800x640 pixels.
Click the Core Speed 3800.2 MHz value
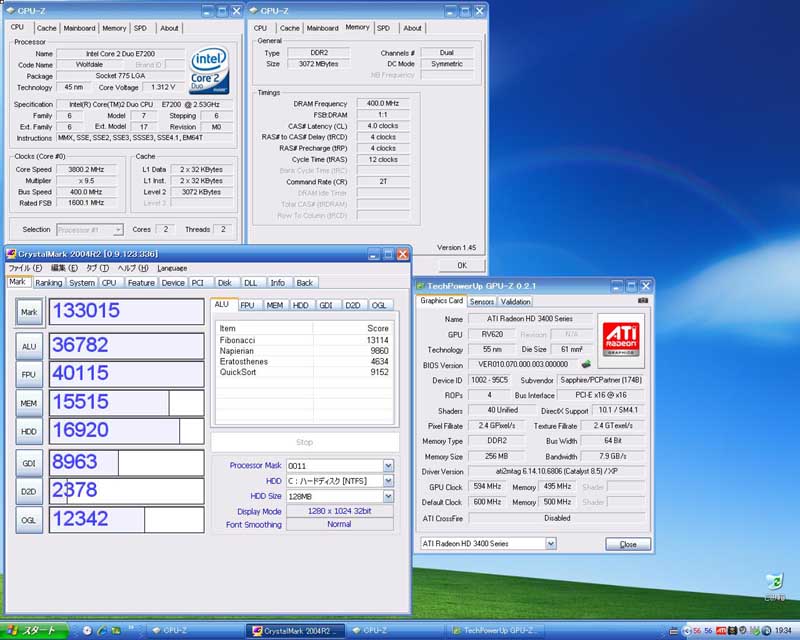[86, 169]
